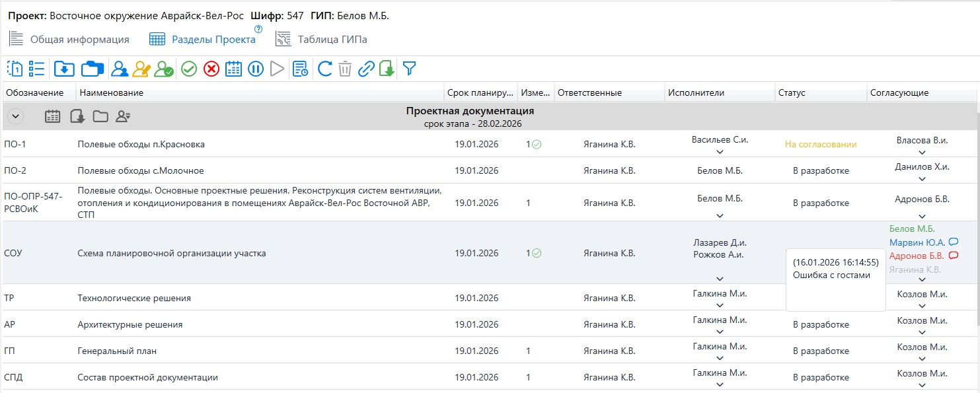Click the pause icon in the toolbar

pyautogui.click(x=256, y=69)
